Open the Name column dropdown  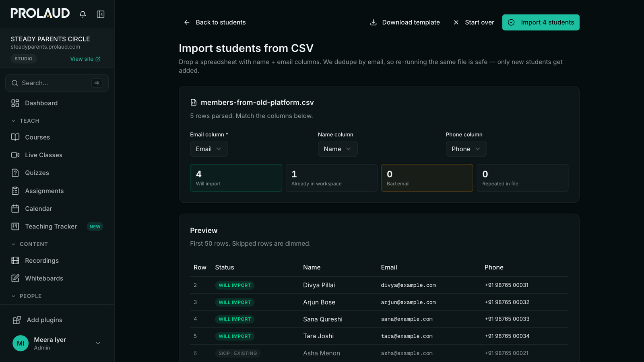pyautogui.click(x=338, y=149)
